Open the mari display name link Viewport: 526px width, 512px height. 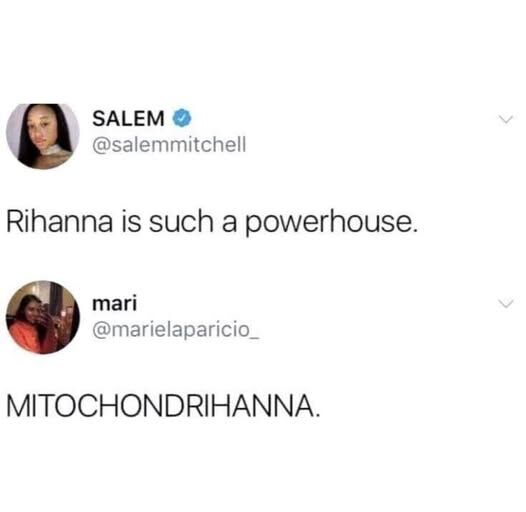click(115, 303)
